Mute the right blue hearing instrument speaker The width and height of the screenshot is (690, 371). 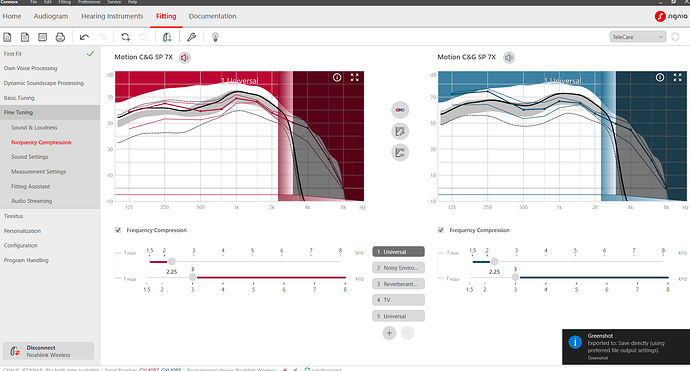coord(509,58)
